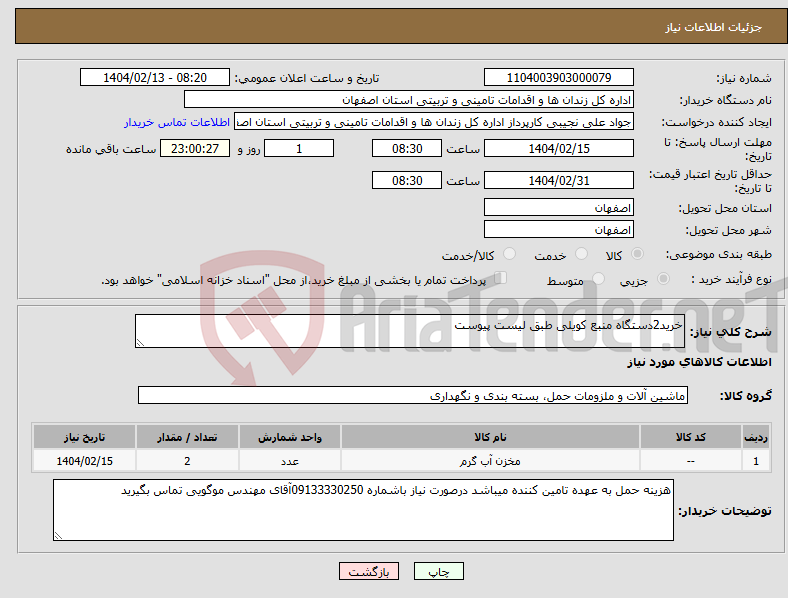Click the چاپ (Print) button
This screenshot has height=598, width=788.
point(438,571)
